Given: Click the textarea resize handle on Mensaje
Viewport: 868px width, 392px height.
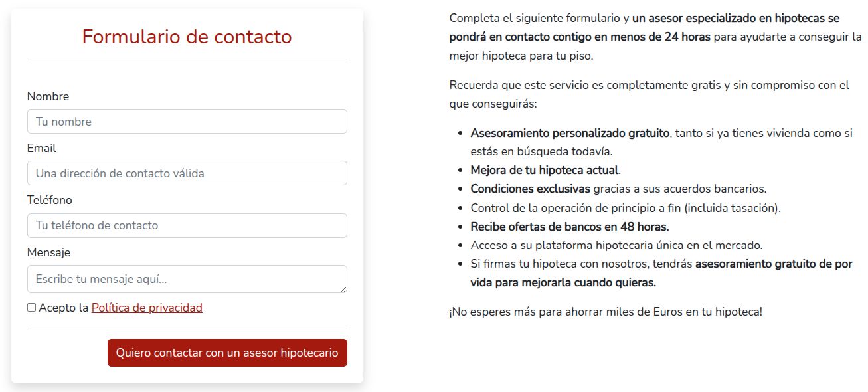Looking at the screenshot, I should tap(344, 288).
